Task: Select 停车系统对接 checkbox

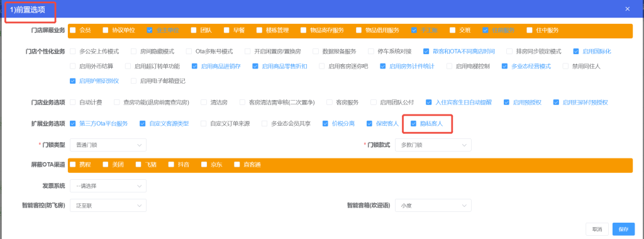Action: [371, 52]
